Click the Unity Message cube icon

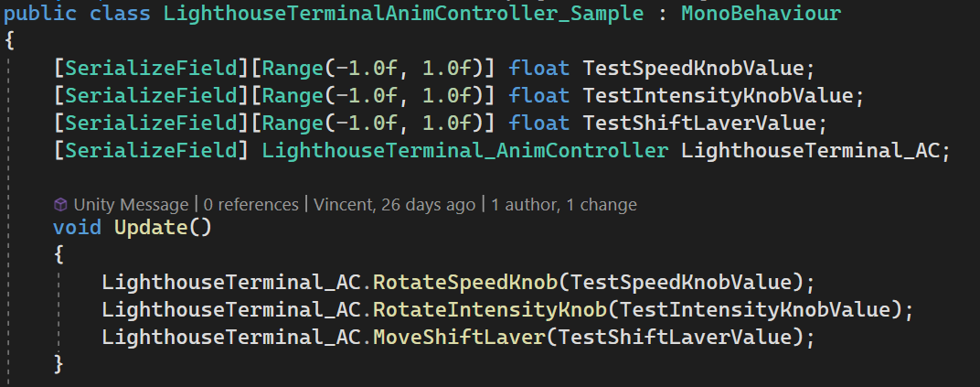click(60, 204)
